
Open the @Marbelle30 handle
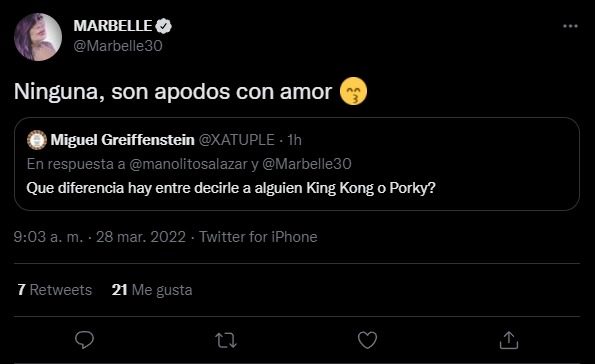(x=118, y=46)
